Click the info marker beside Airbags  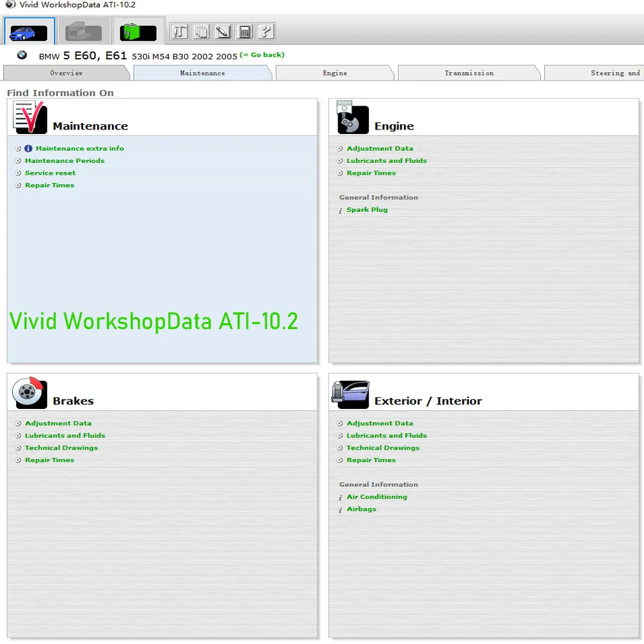pos(341,509)
